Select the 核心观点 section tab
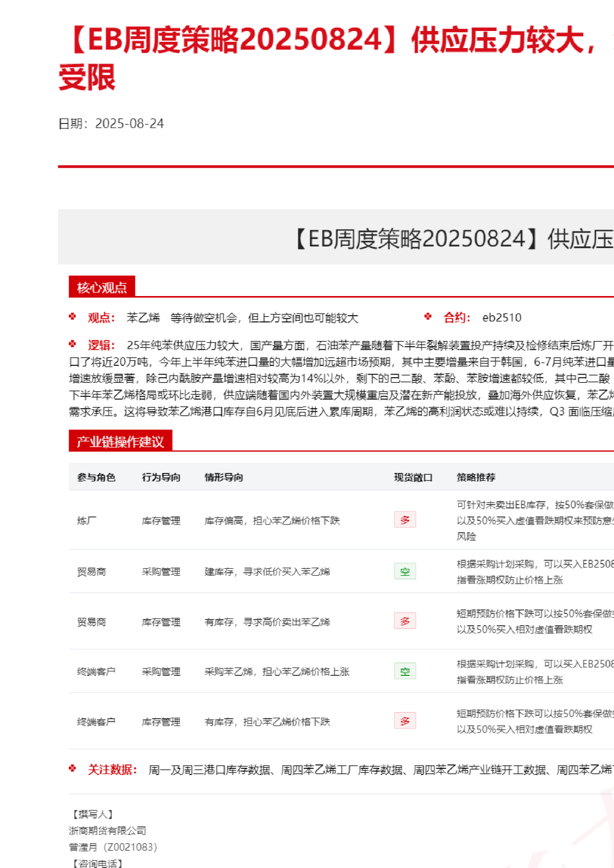The width and height of the screenshot is (614, 868). point(102,287)
